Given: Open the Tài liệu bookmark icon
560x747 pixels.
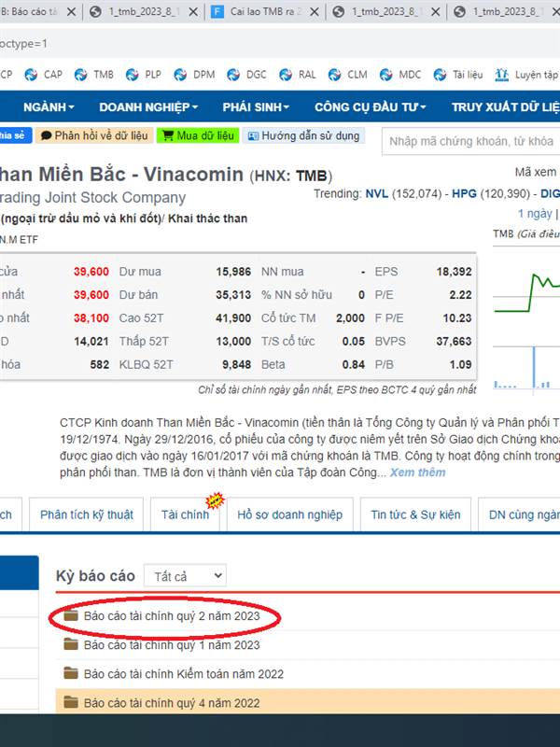Looking at the screenshot, I should click(440, 75).
